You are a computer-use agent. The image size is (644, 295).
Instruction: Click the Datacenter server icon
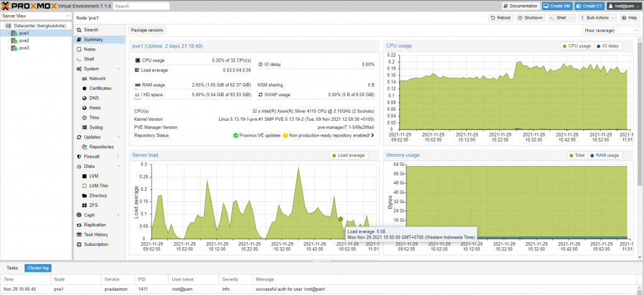tap(8, 26)
